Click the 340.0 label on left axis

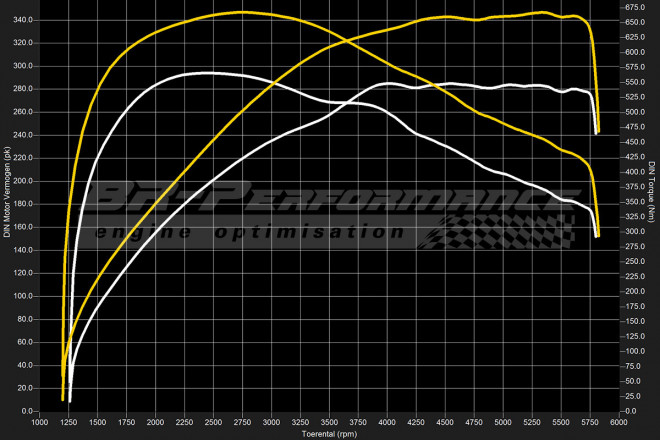22,20
